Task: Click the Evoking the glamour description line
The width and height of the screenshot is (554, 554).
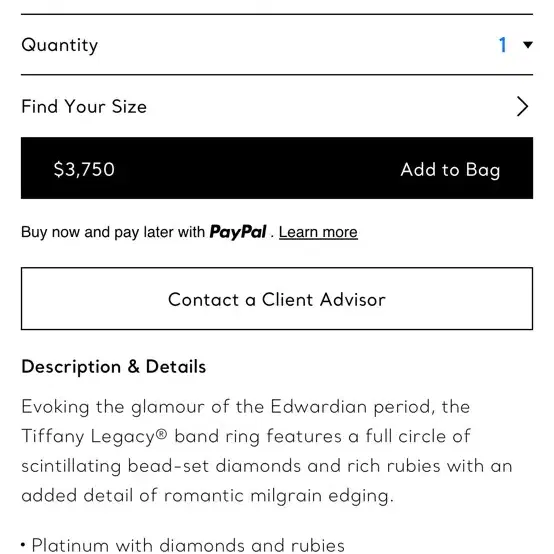Action: point(246,407)
